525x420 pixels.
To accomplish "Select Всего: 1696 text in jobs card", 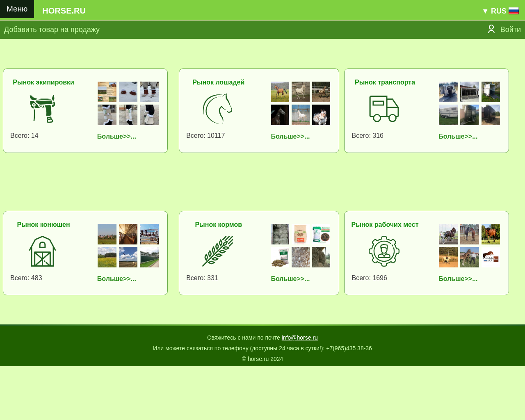I will click(369, 278).
